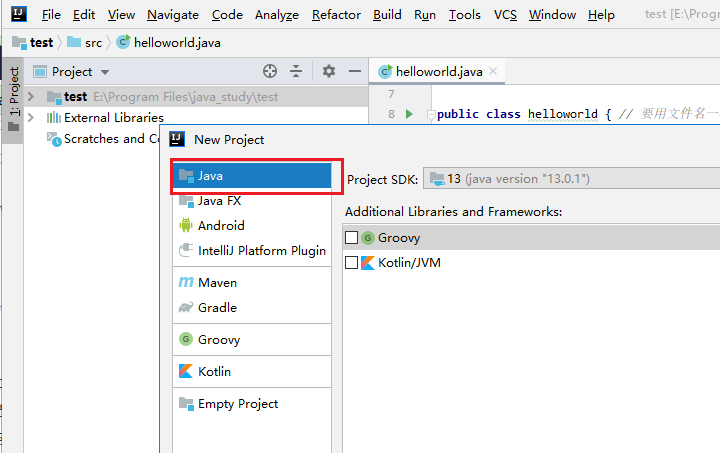720x453 pixels.
Task: Select Java project type
Action: point(252,175)
